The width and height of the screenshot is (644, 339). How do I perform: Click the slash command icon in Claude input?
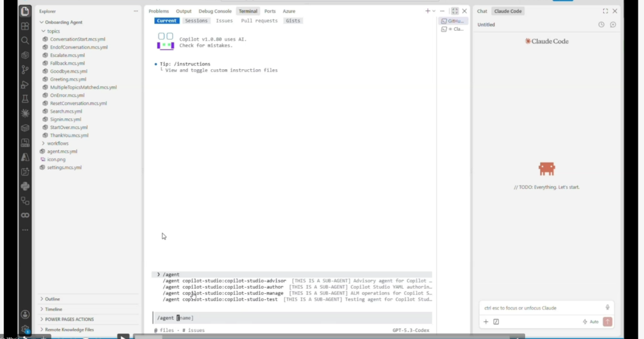coord(496,322)
